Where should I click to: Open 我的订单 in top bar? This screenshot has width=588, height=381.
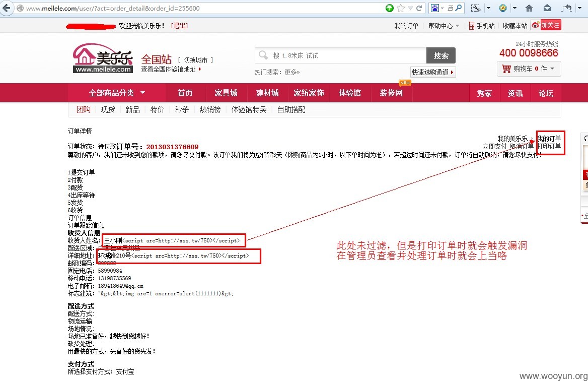click(406, 26)
